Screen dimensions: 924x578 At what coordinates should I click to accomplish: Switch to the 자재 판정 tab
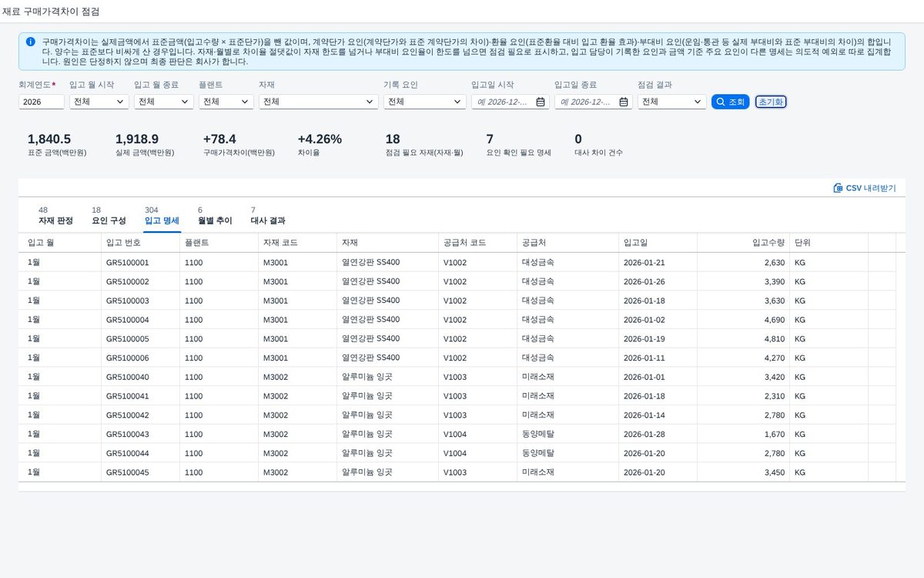tap(55, 216)
